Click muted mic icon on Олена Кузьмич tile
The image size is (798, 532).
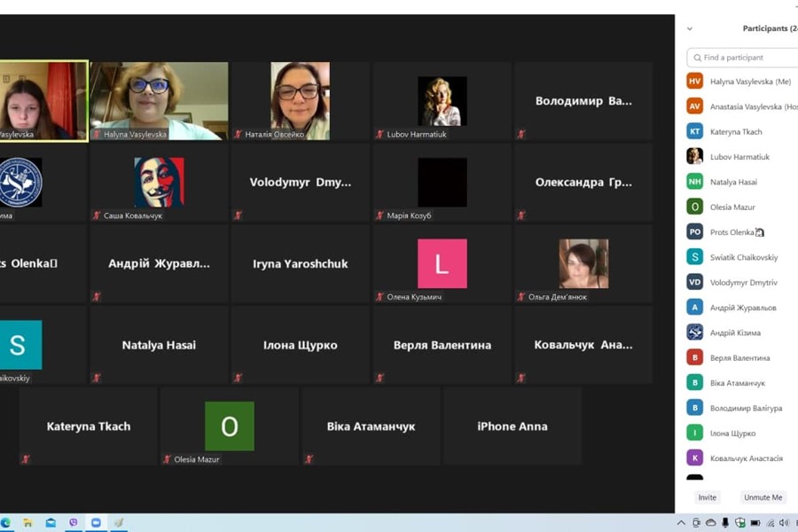coord(379,297)
